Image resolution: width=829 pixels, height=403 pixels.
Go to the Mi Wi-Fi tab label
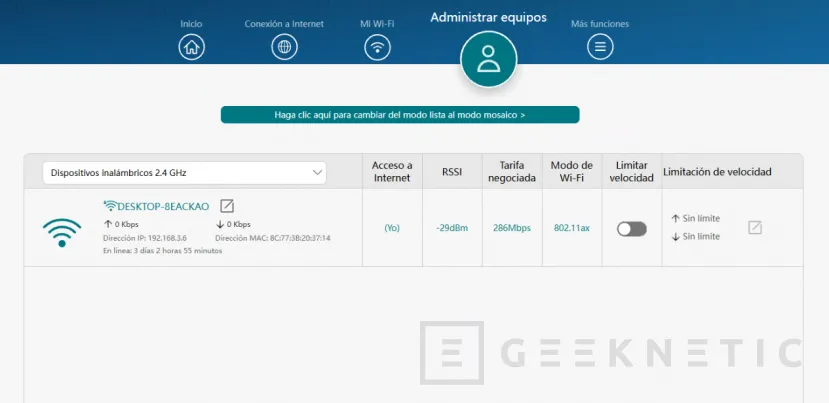tap(377, 23)
